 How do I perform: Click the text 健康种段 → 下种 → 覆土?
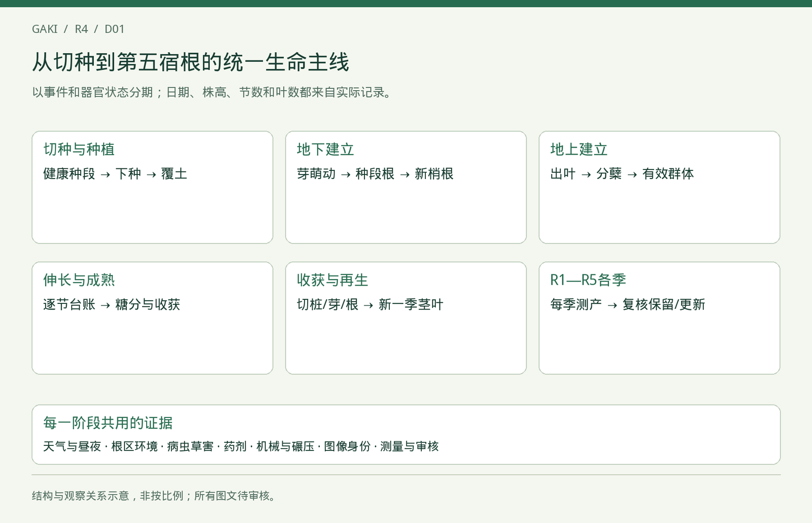click(115, 174)
